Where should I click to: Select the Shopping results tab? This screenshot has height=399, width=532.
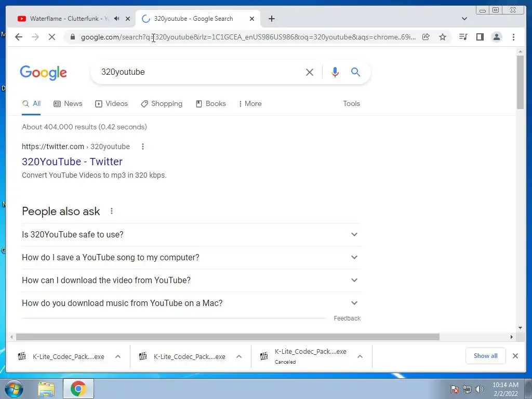162,104
